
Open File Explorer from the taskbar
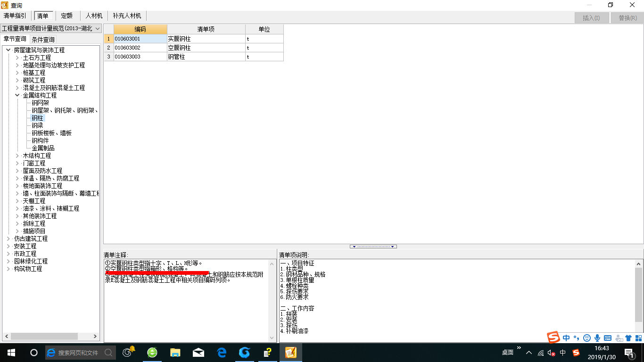175,352
